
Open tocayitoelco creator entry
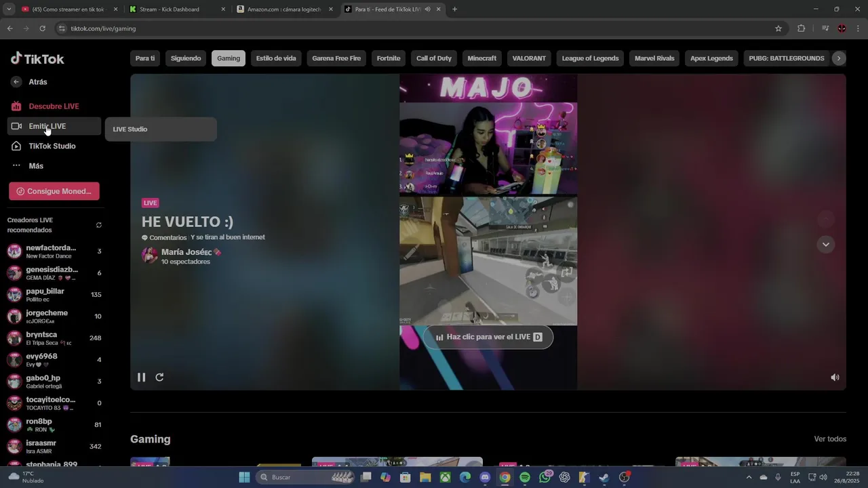tap(54, 403)
